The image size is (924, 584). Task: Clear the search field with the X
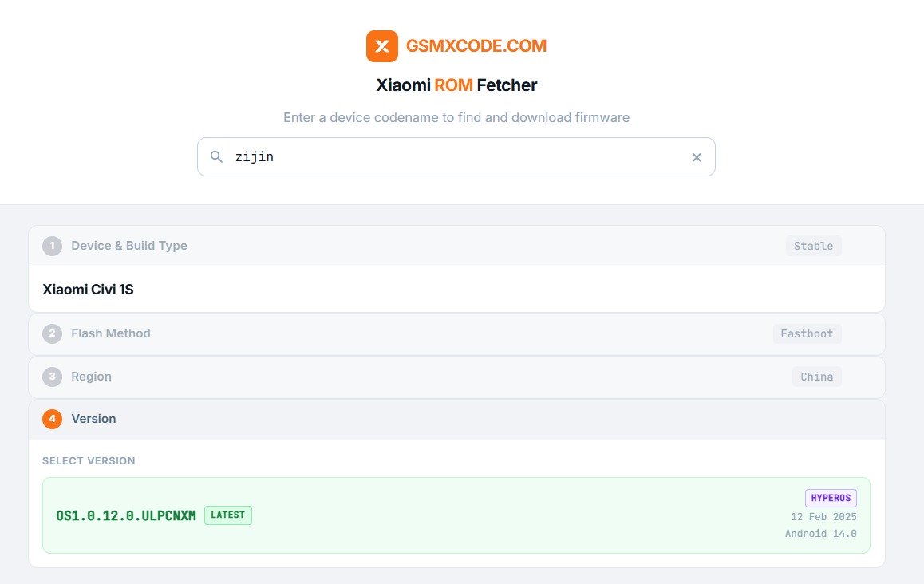click(x=697, y=157)
